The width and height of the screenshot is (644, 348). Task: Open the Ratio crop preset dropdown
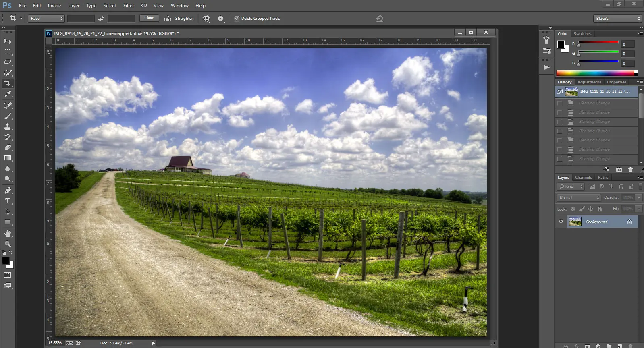(46, 19)
